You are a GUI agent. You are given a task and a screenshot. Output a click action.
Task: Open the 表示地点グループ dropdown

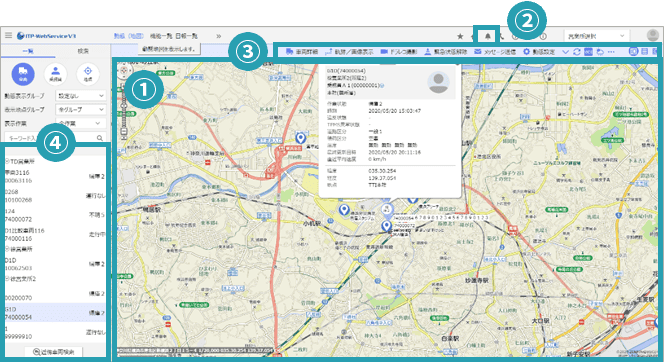pyautogui.click(x=80, y=110)
